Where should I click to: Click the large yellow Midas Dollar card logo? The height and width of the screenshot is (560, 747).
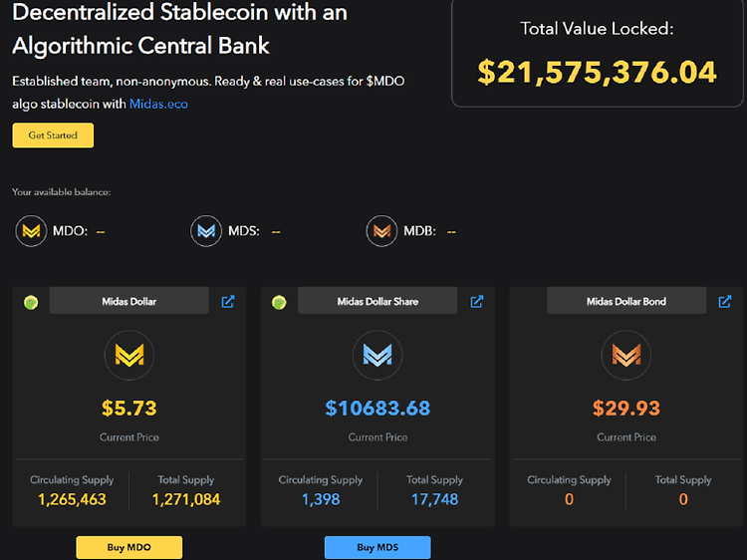click(x=129, y=355)
